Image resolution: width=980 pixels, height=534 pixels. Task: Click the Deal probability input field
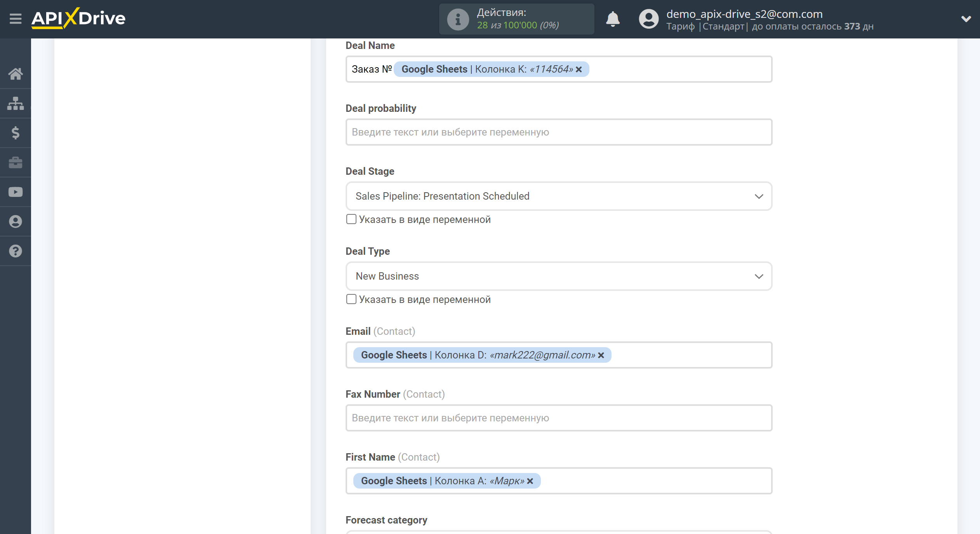pos(559,132)
